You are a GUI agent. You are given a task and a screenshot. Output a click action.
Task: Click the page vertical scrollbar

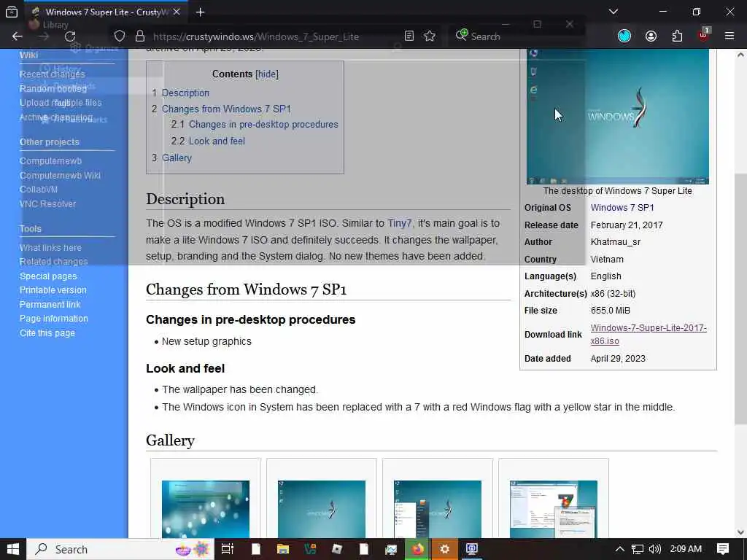pyautogui.click(x=740, y=298)
